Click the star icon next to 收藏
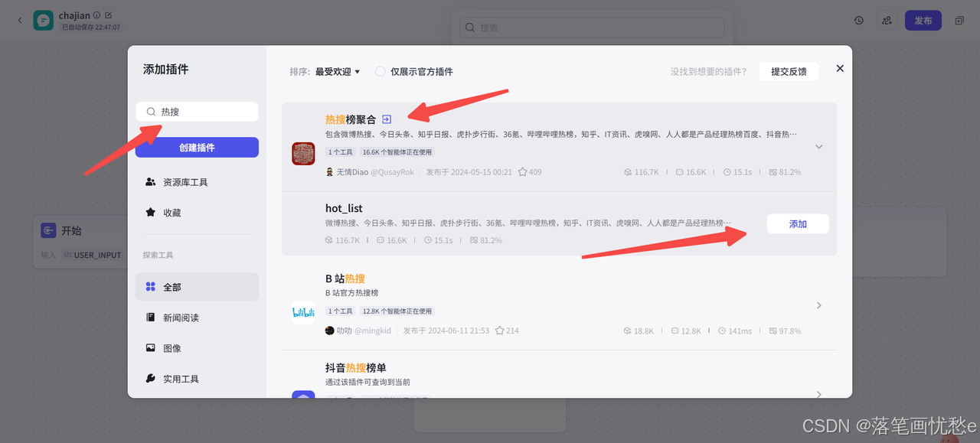This screenshot has height=443, width=980. pyautogui.click(x=151, y=213)
